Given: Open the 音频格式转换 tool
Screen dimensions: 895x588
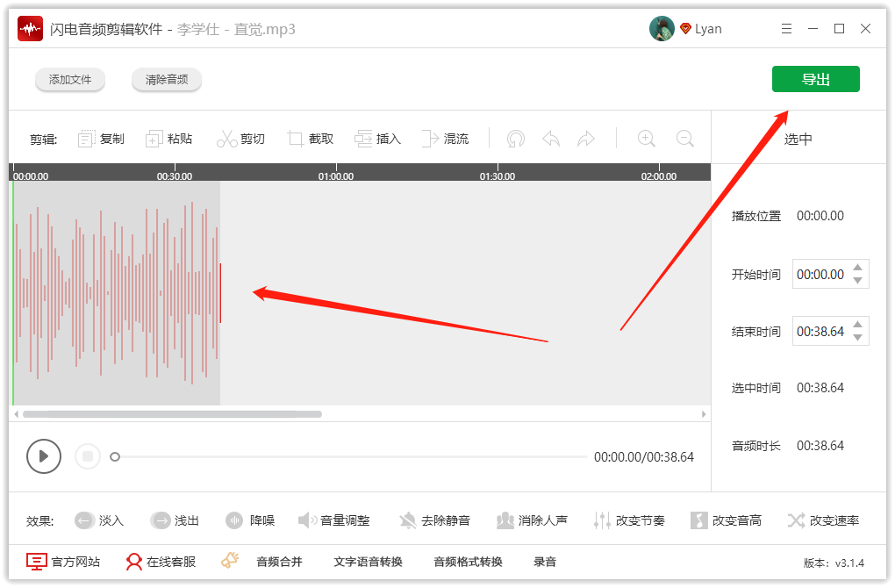Looking at the screenshot, I should [x=468, y=562].
